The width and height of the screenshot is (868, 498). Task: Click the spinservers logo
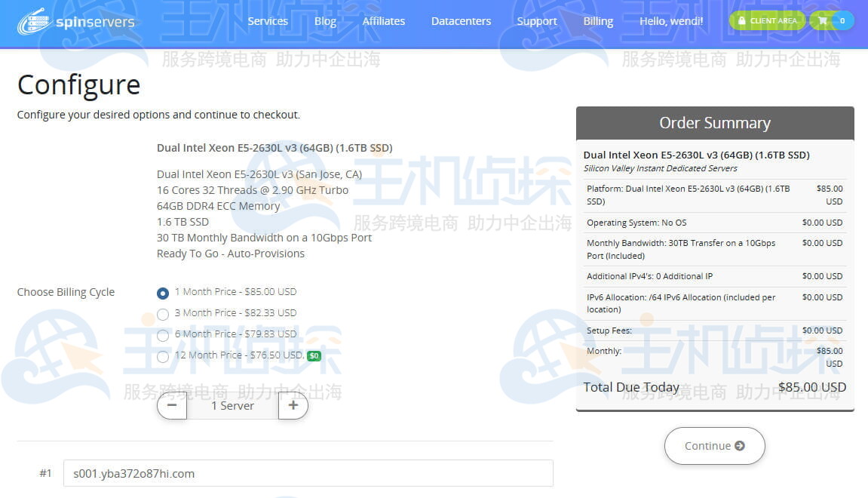point(76,22)
